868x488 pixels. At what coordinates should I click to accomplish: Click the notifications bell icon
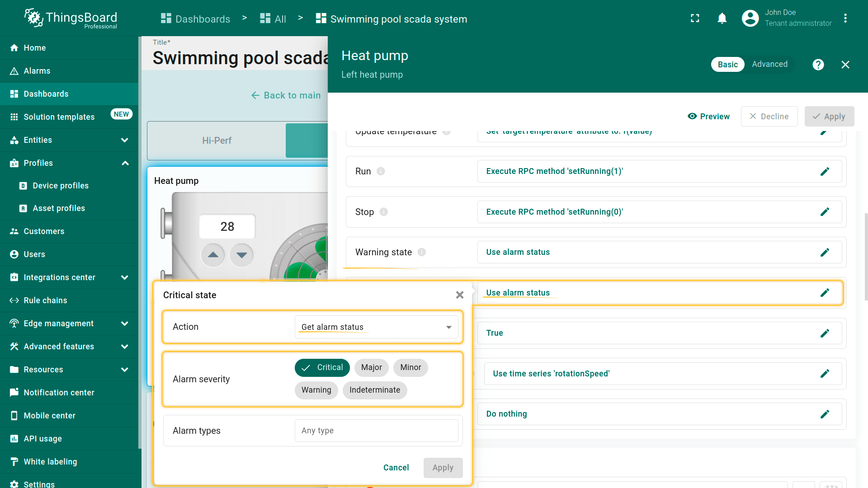point(722,18)
